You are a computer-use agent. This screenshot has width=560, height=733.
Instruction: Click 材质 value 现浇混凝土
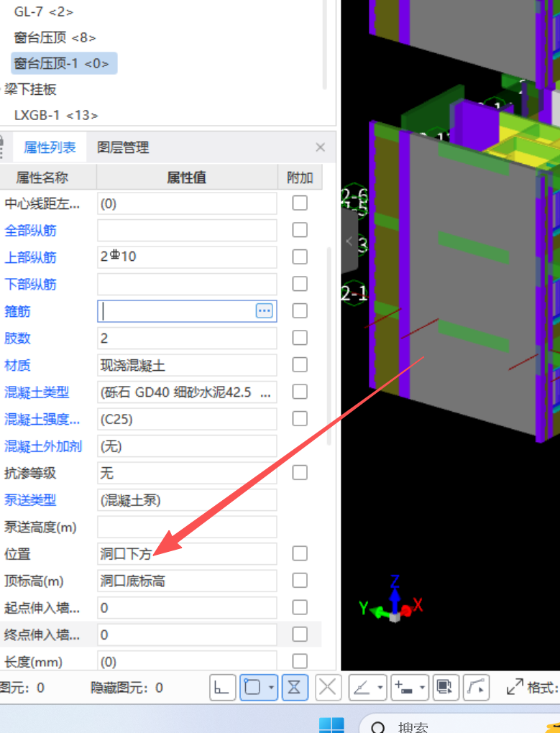click(x=187, y=365)
